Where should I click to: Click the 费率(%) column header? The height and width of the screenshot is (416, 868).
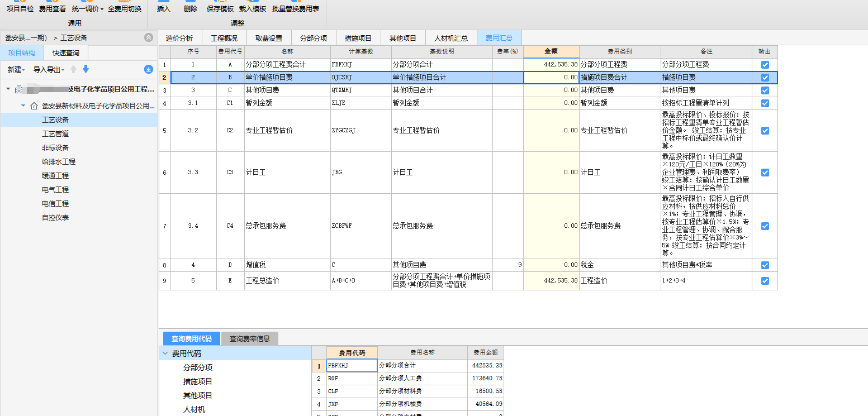(x=508, y=51)
